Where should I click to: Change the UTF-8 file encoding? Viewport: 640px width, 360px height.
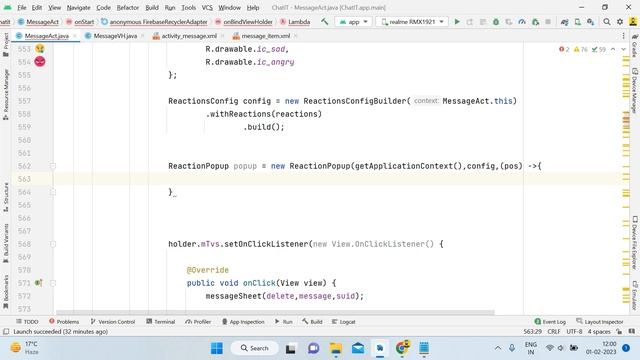574,331
